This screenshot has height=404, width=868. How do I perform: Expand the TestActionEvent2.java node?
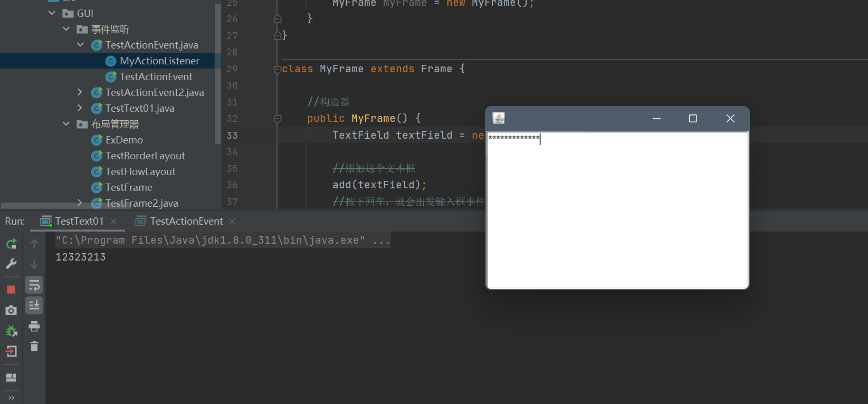pyautogui.click(x=80, y=92)
